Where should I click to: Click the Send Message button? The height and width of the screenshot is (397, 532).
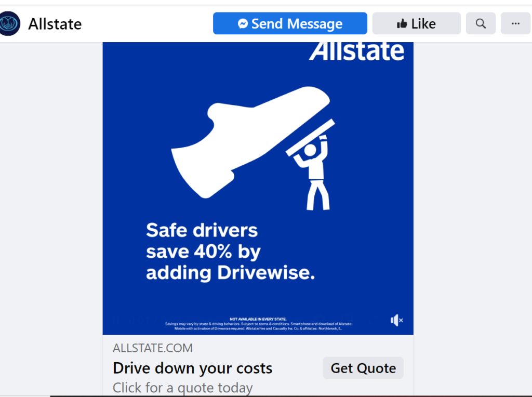290,23
